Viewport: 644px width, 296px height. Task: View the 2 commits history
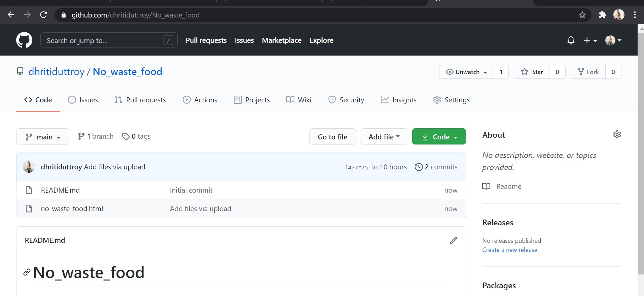[436, 167]
